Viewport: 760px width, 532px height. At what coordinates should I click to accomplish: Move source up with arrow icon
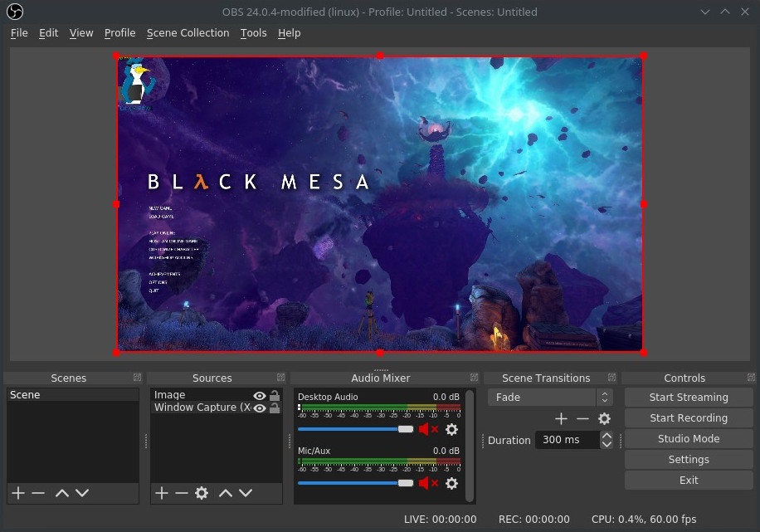[226, 493]
